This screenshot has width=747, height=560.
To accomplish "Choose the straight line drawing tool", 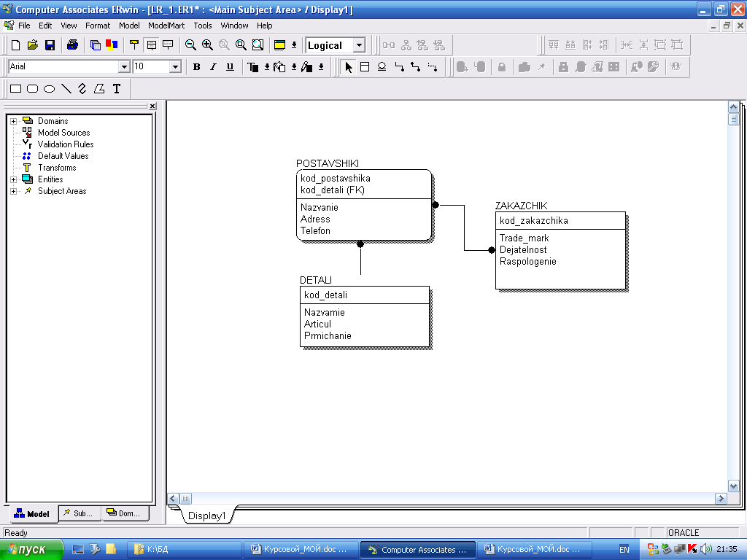I will (x=66, y=88).
